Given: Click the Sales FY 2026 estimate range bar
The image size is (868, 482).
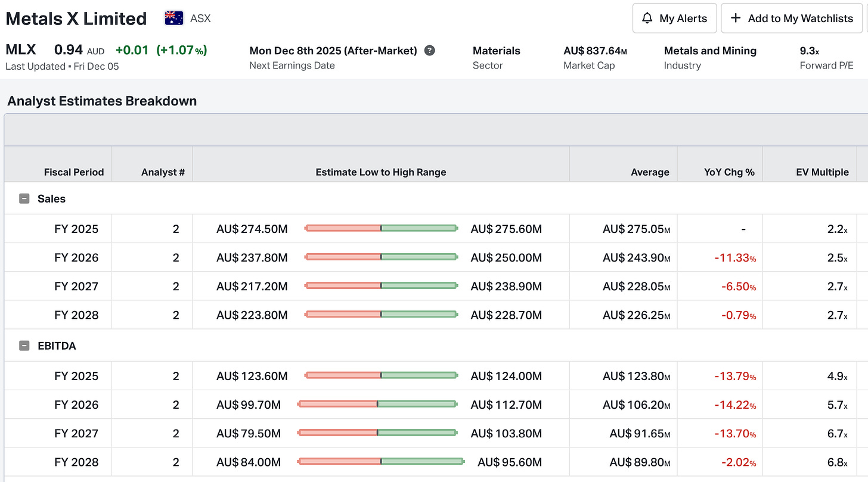Looking at the screenshot, I should pyautogui.click(x=381, y=257).
